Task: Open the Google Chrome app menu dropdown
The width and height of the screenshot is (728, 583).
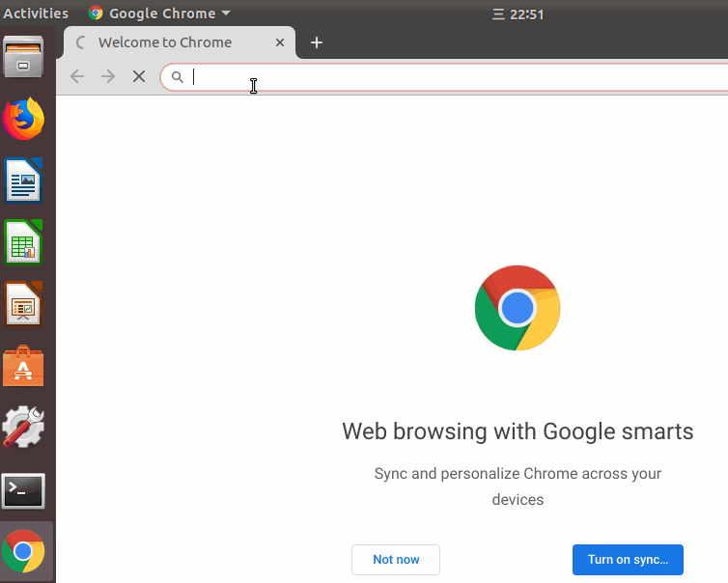Action: (159, 14)
